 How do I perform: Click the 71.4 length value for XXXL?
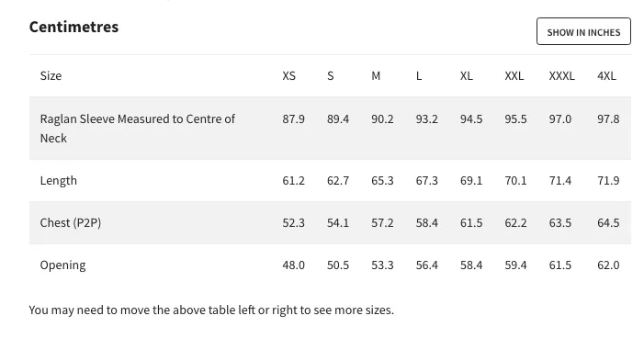[x=559, y=181]
